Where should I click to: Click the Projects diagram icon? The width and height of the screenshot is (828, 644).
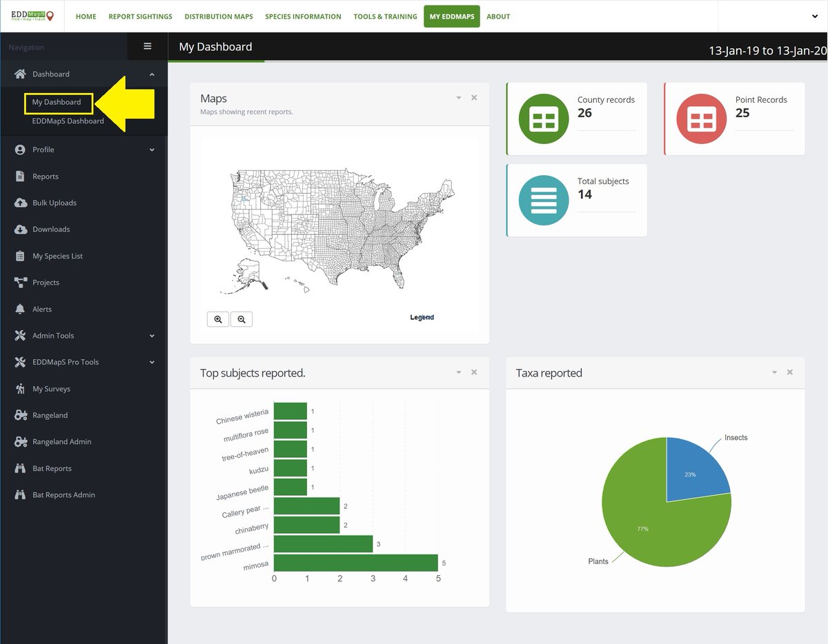(20, 282)
